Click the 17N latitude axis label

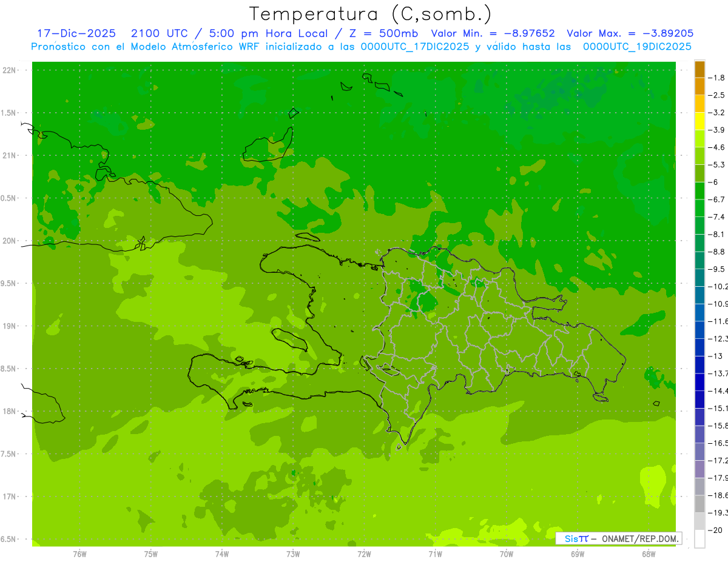click(10, 497)
